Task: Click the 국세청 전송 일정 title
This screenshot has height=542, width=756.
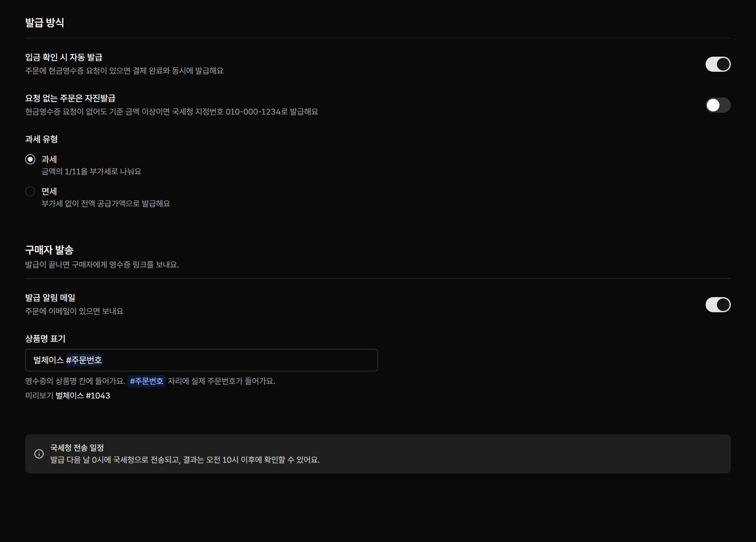Action: (x=77, y=447)
